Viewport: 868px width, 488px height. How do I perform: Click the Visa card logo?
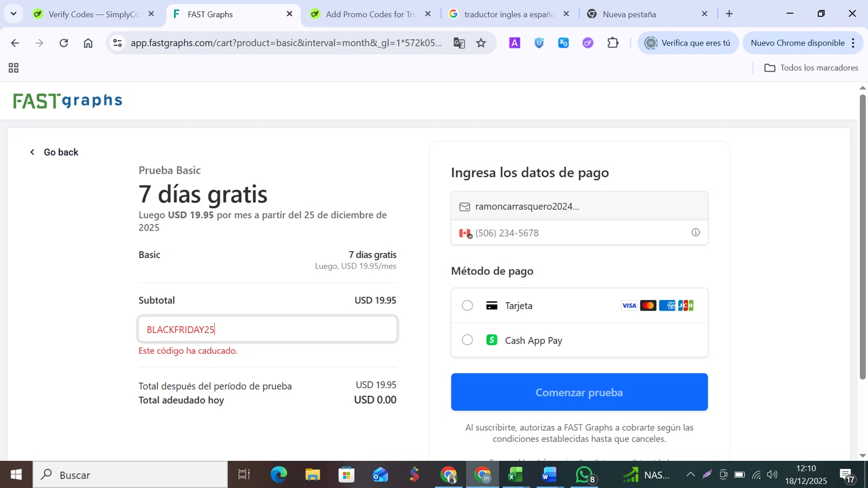tap(629, 305)
